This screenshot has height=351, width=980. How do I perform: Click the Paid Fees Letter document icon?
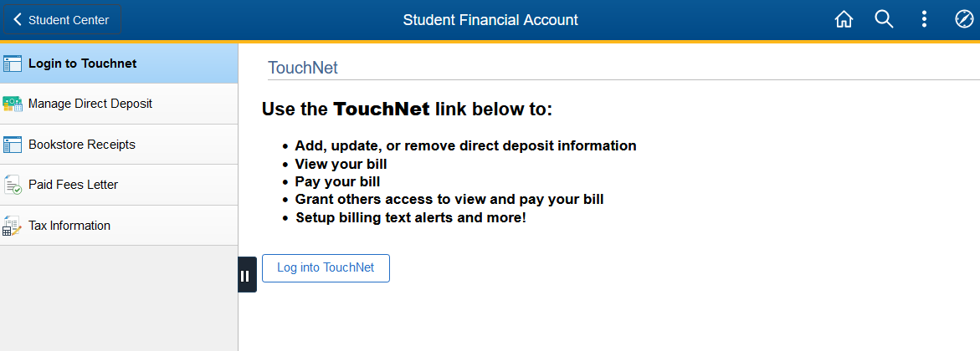13,185
